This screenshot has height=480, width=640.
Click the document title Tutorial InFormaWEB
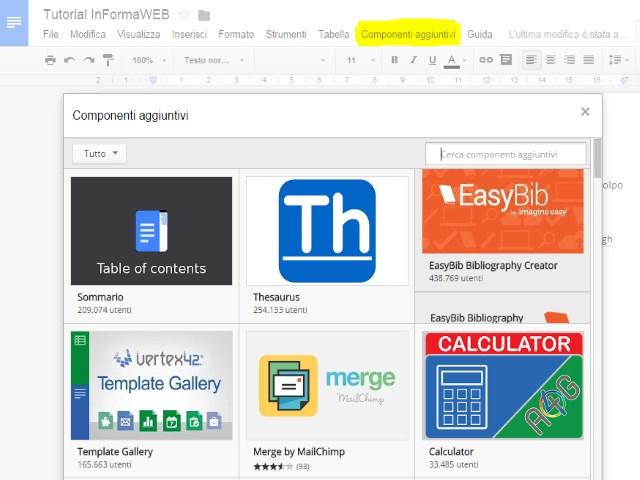pyautogui.click(x=107, y=15)
